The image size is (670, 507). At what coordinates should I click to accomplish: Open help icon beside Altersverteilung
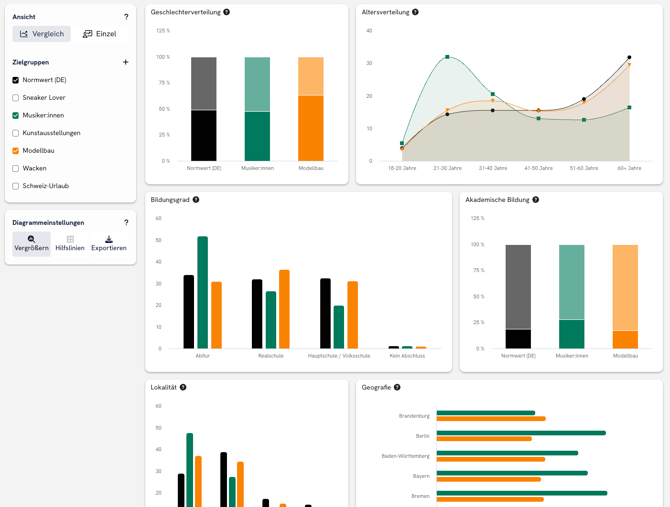pos(416,12)
